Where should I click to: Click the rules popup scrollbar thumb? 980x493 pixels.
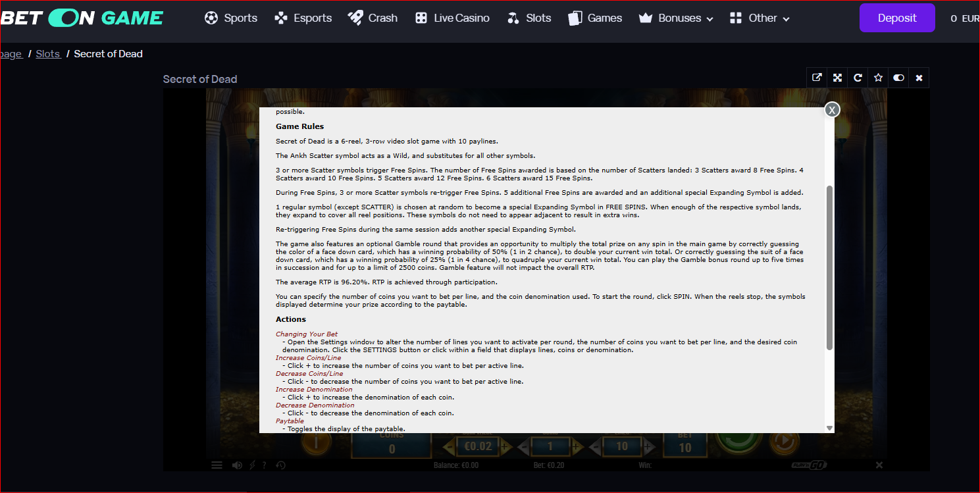coord(829,268)
